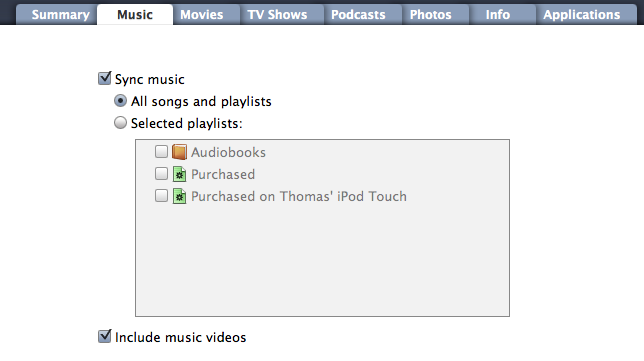Click the Audiobooks playlist label
Viewport: 644px width, 361px height.
pos(228,152)
